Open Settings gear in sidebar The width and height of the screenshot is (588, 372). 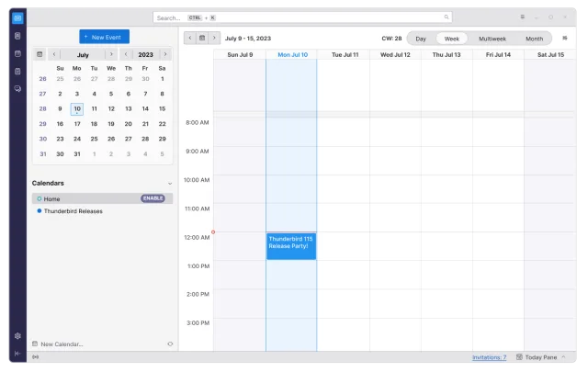tap(17, 336)
